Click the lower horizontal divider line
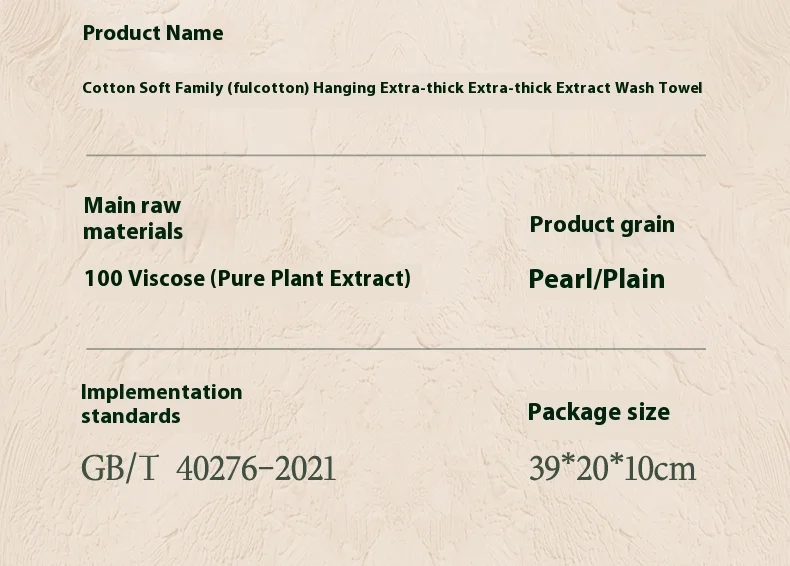Viewport: 790px width, 566px height. point(396,348)
